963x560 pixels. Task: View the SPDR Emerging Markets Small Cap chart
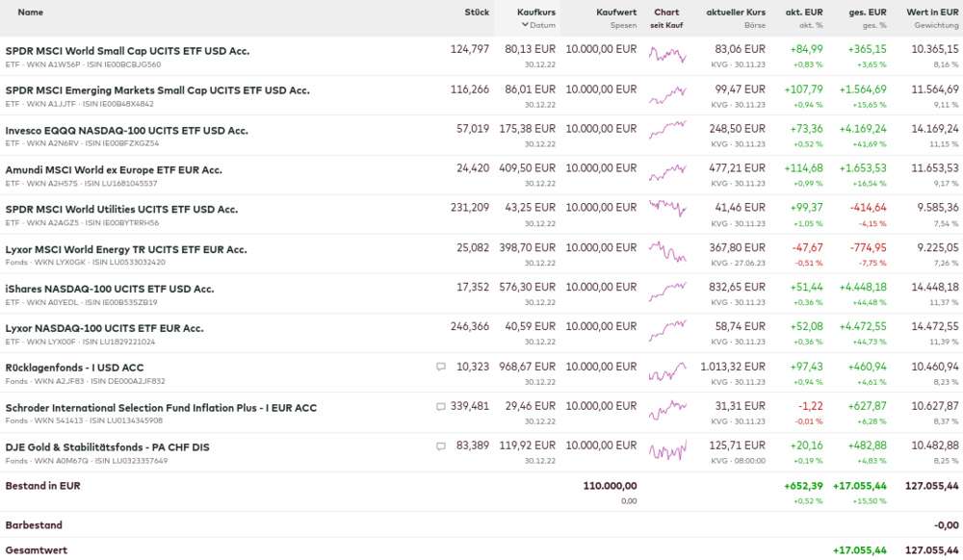point(666,96)
